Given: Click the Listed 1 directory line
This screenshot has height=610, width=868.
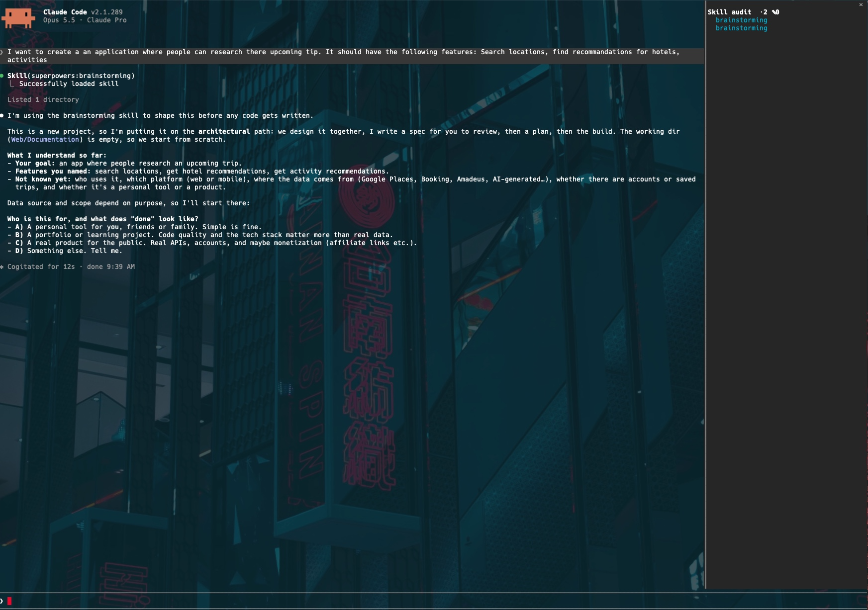Looking at the screenshot, I should pyautogui.click(x=43, y=99).
